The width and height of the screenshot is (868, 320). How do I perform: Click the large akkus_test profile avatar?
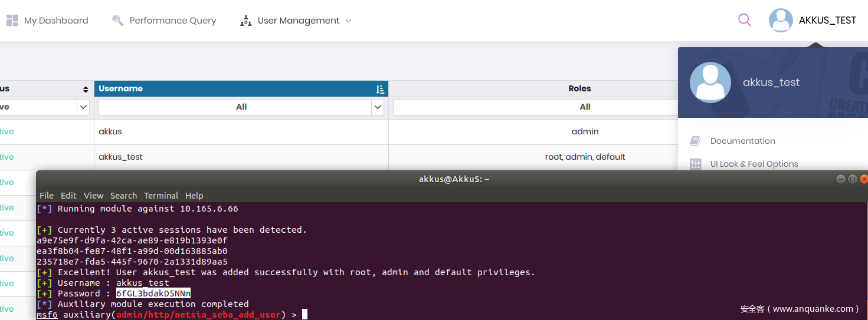(x=710, y=82)
